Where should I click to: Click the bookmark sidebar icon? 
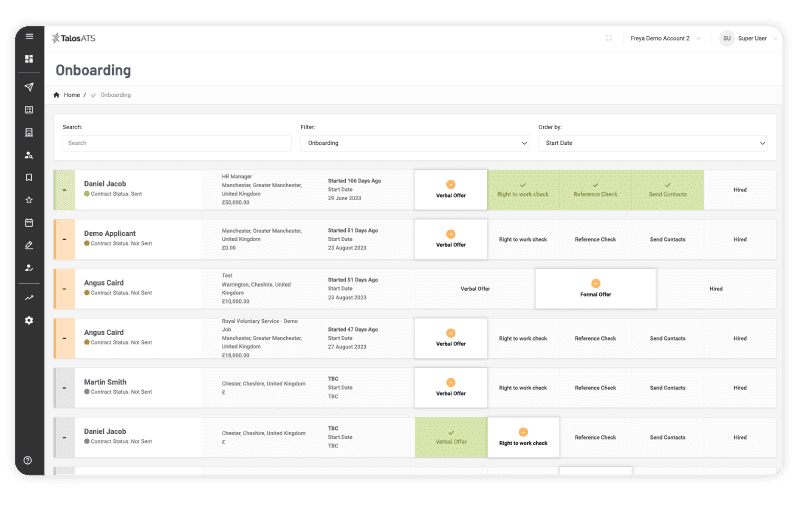pyautogui.click(x=29, y=177)
